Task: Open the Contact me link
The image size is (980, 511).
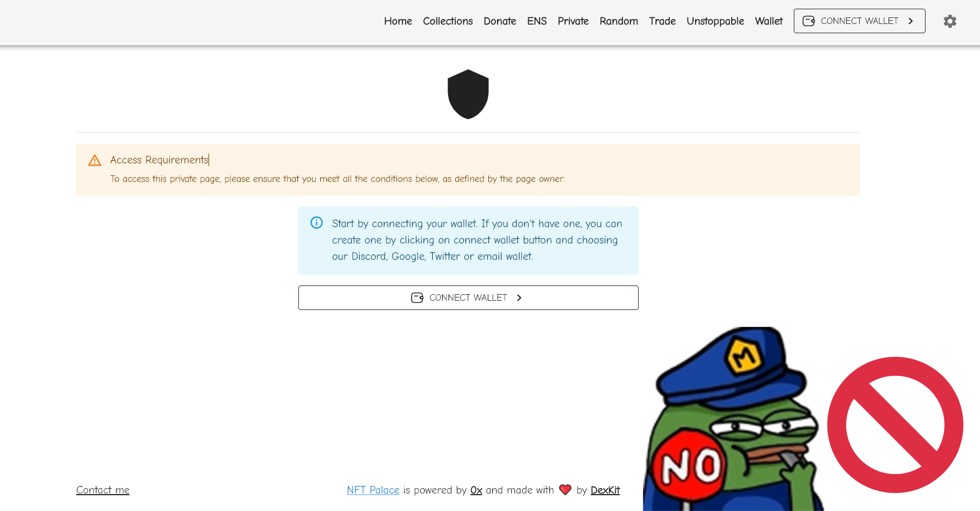Action: coord(103,490)
